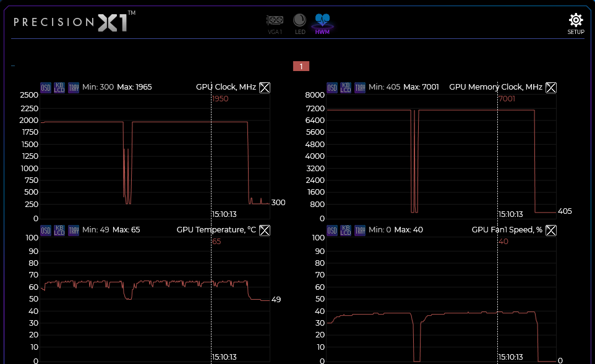Viewport: 595px width, 364px height.
Task: Toggle OSD for GPU Clock graph
Action: tap(46, 88)
